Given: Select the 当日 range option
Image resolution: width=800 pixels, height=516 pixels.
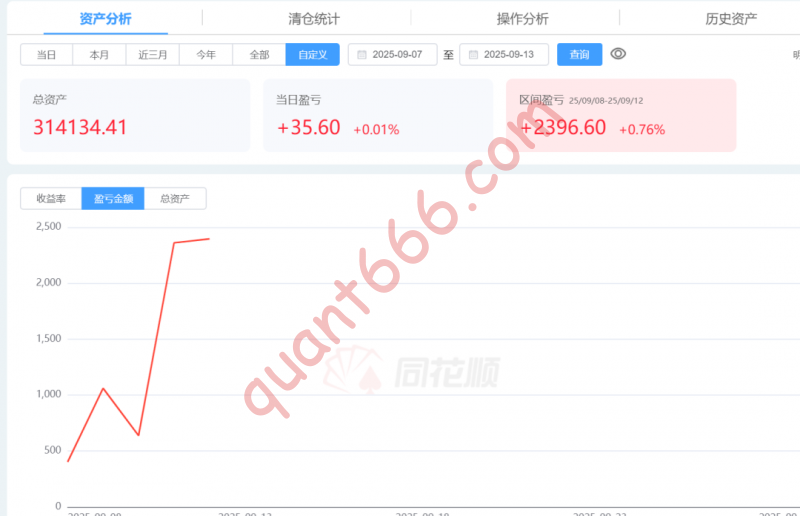Looking at the screenshot, I should tap(46, 55).
